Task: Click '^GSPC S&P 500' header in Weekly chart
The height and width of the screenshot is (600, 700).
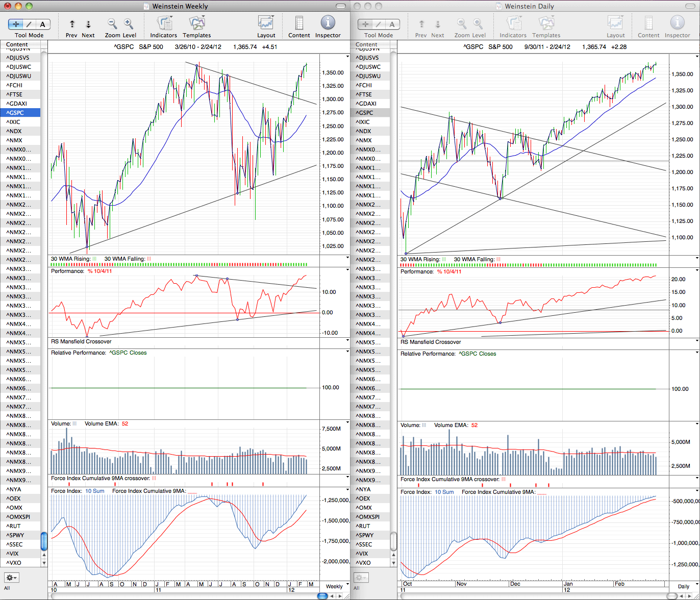Action: [139, 47]
